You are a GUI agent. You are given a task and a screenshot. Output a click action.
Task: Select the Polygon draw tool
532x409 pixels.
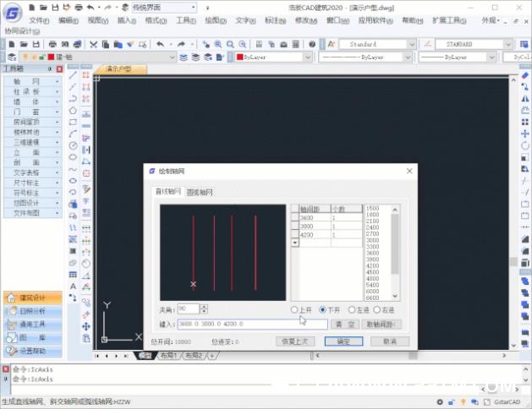coord(73,111)
